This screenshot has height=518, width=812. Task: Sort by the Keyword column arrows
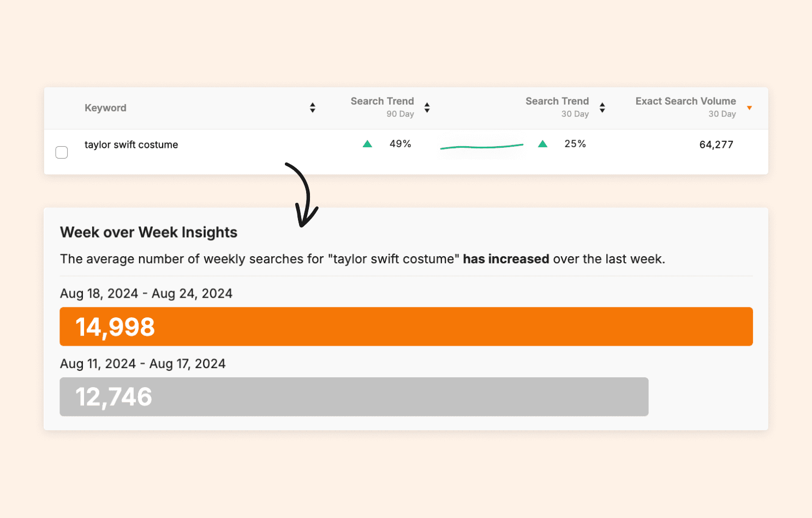click(313, 107)
